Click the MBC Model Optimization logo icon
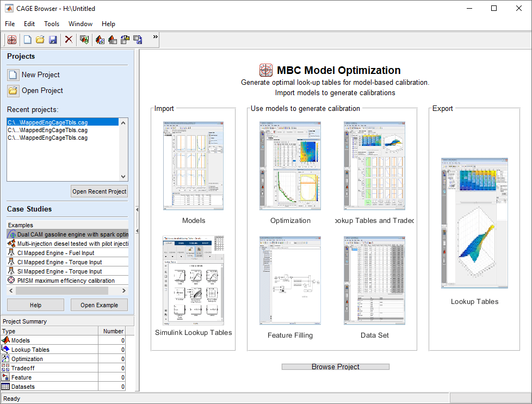 point(266,70)
